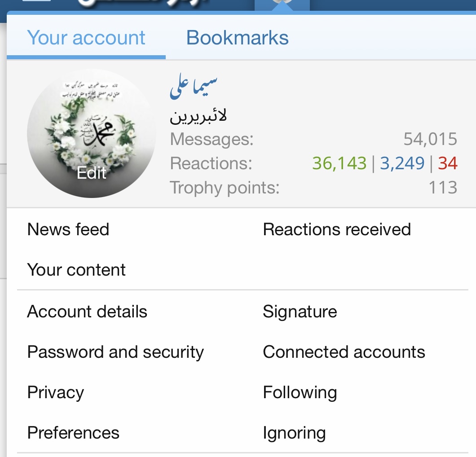This screenshot has height=457, width=476.
Task: View the Following list
Action: pyautogui.click(x=300, y=392)
